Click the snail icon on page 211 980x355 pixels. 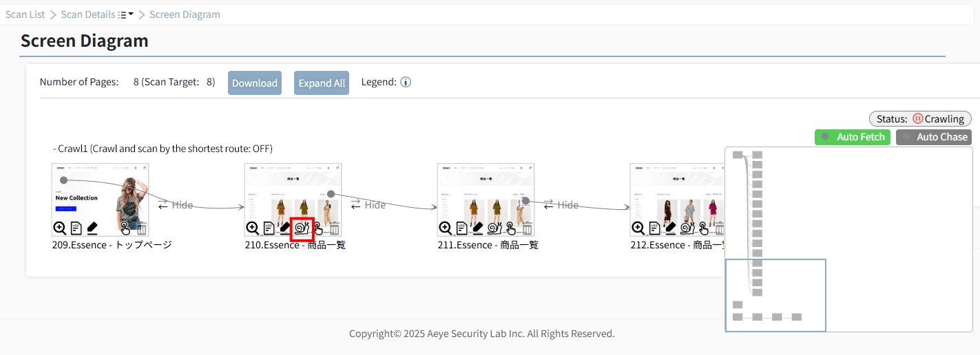(x=495, y=228)
